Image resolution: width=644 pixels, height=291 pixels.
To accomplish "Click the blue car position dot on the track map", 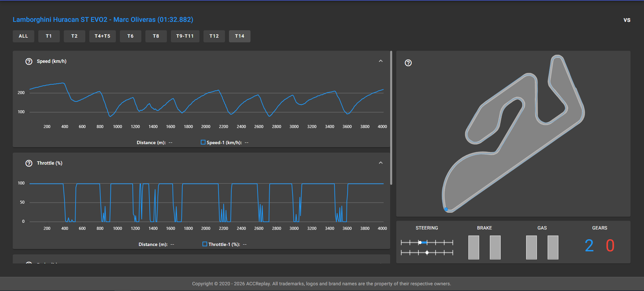I will coord(446,209).
